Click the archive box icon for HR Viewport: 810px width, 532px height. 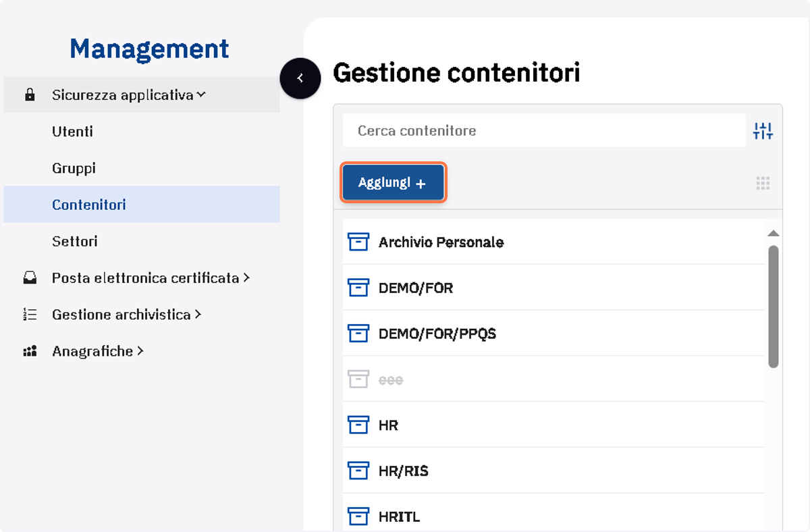coord(358,425)
